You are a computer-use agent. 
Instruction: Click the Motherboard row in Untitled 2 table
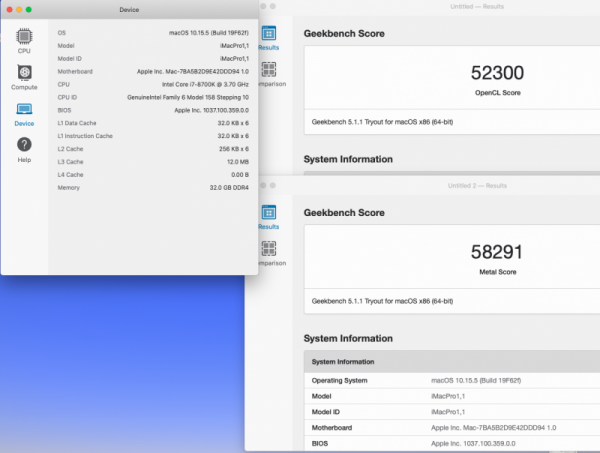[x=452, y=428]
